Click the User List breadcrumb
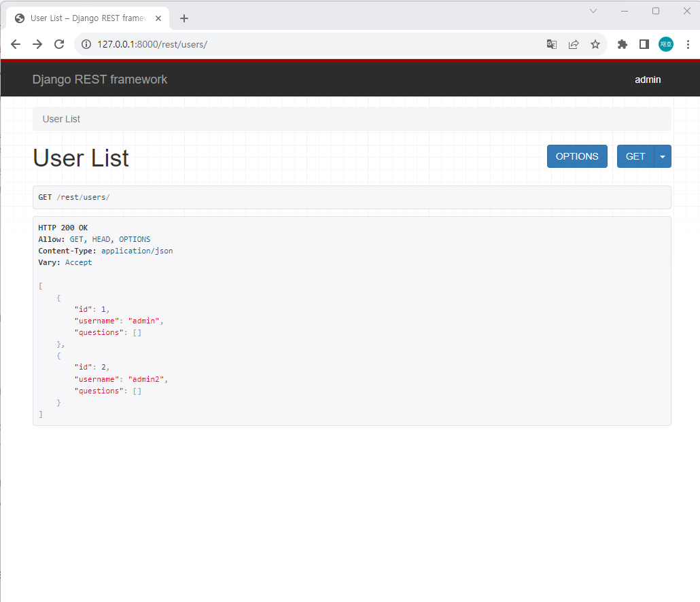Viewport: 700px width, 602px height. click(x=61, y=119)
